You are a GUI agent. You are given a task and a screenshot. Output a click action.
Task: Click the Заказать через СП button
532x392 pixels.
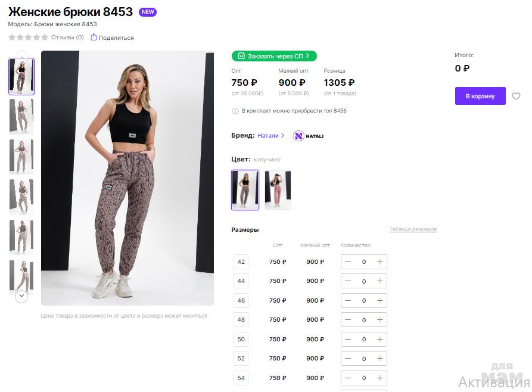click(x=274, y=56)
